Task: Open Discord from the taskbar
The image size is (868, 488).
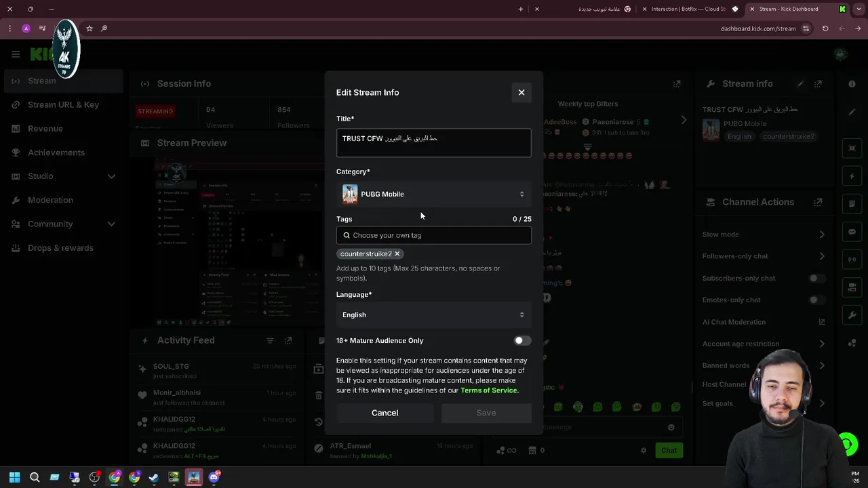Action: tap(214, 477)
